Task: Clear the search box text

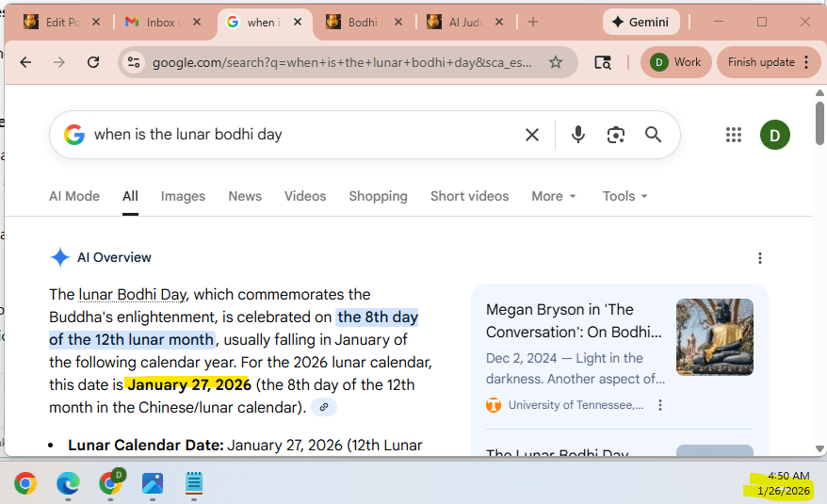Action: [532, 135]
